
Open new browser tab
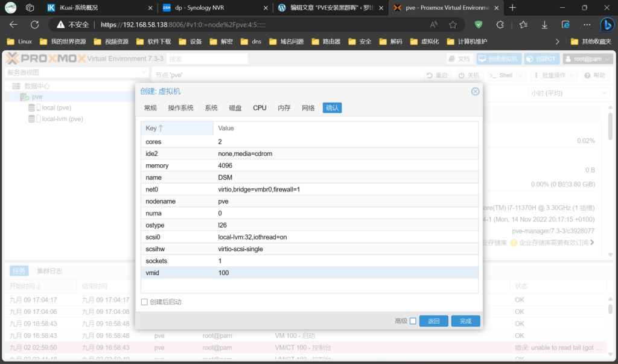512,8
